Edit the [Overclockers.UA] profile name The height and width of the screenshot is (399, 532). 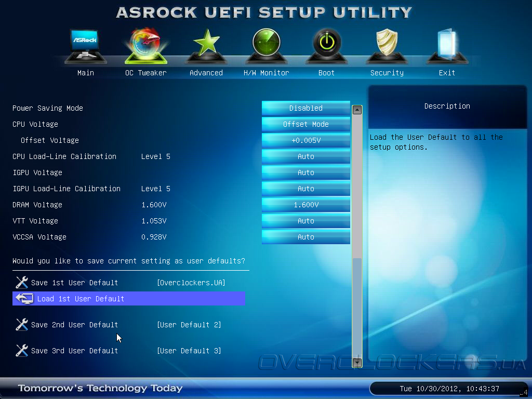(x=191, y=283)
